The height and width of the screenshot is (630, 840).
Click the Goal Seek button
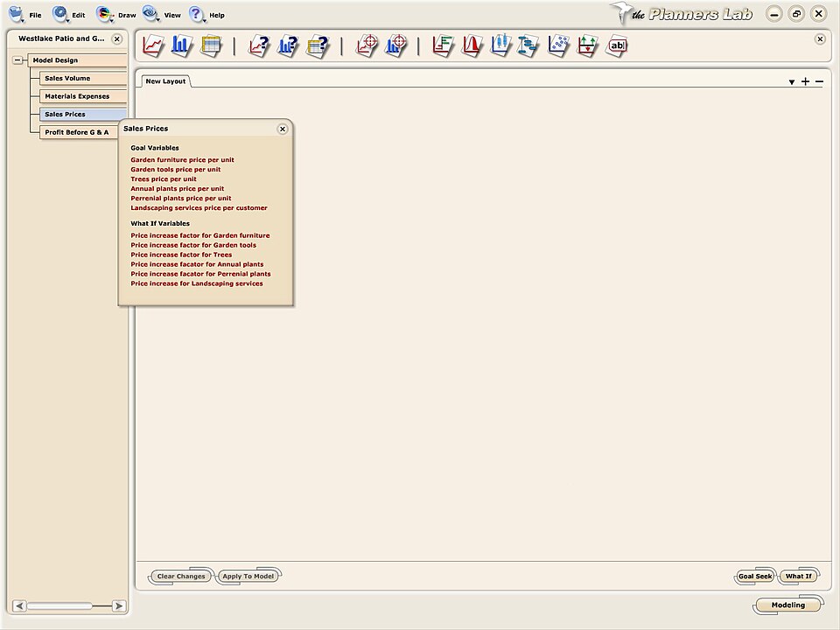[x=755, y=577]
